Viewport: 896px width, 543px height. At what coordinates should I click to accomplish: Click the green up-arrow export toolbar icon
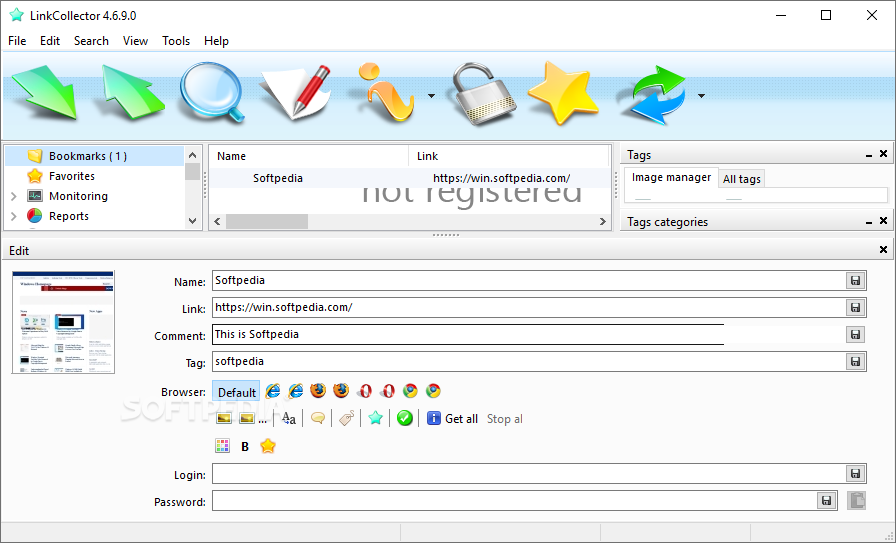click(x=133, y=92)
